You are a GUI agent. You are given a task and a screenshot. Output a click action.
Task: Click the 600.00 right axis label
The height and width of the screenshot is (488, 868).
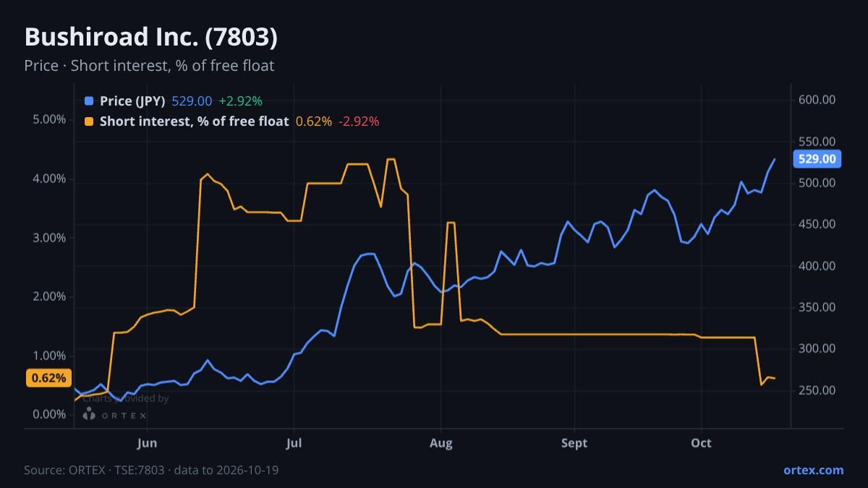pos(817,100)
